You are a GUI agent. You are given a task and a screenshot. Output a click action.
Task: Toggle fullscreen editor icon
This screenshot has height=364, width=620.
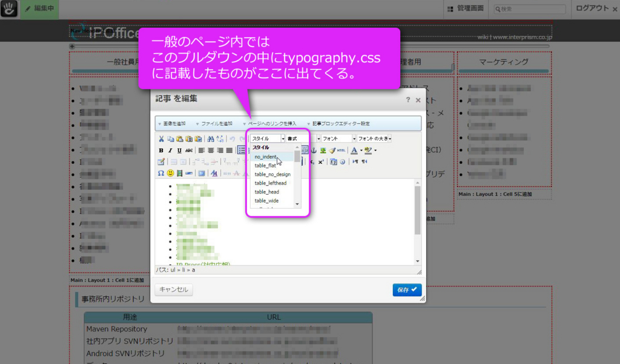point(202,174)
